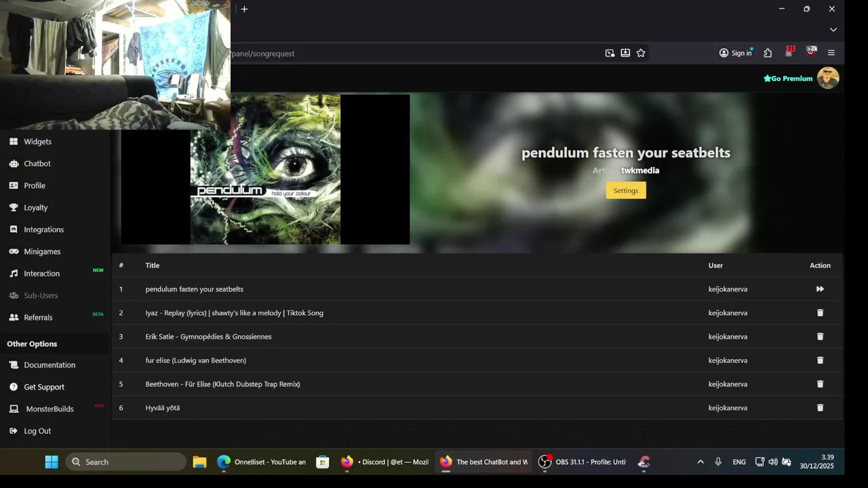
Task: Click the taskbar volume icon
Action: [773, 462]
